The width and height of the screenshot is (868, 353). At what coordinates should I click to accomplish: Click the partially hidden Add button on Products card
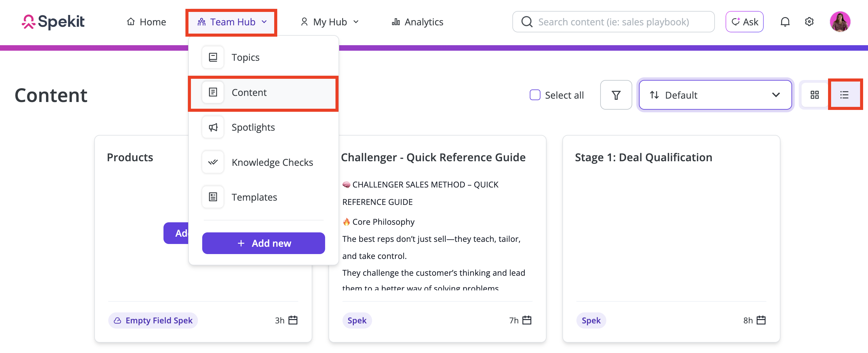point(176,233)
